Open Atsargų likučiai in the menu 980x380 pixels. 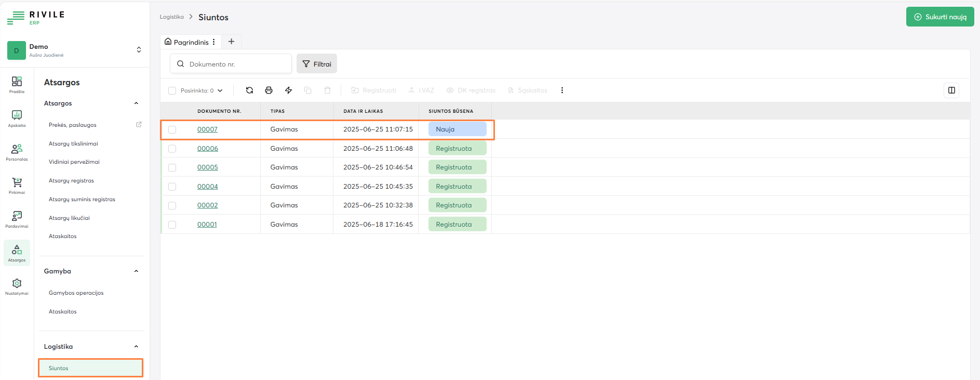pyautogui.click(x=69, y=218)
